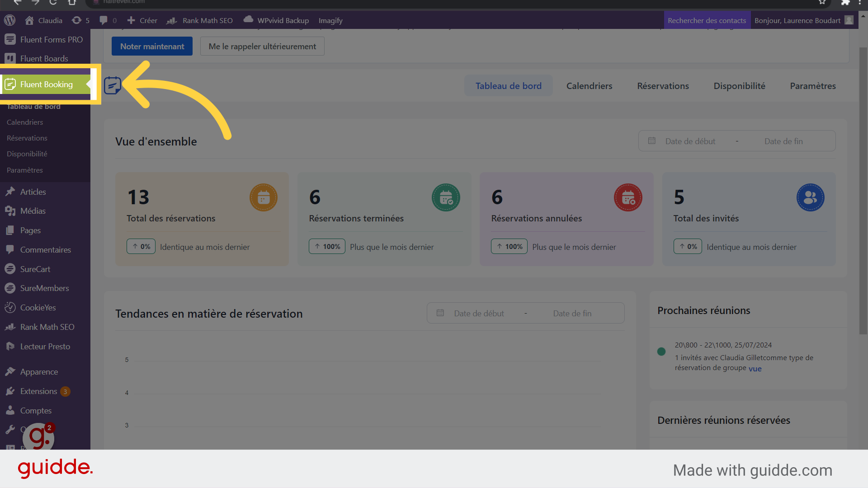
Task: Click the WPvivid Backup cloud icon
Action: coord(248,19)
